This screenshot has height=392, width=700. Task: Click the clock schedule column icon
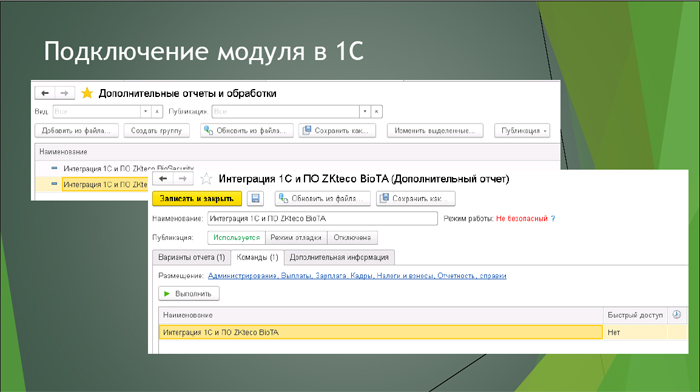[x=677, y=315]
